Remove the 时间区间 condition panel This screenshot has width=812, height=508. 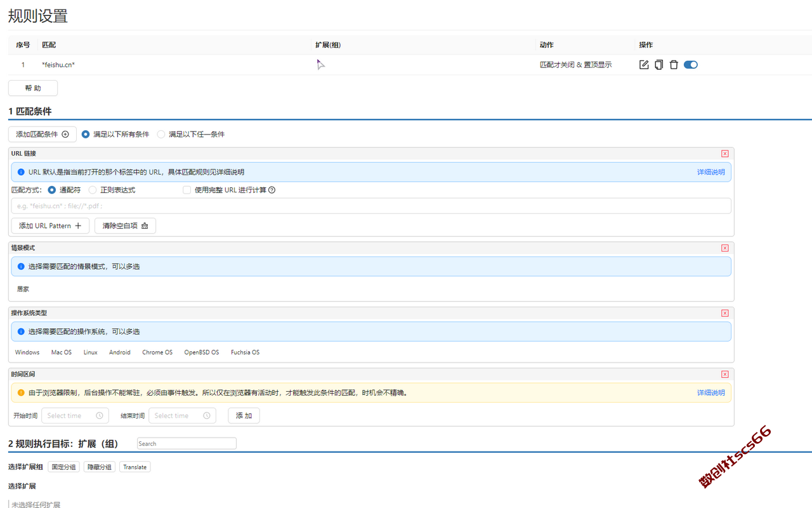725,375
